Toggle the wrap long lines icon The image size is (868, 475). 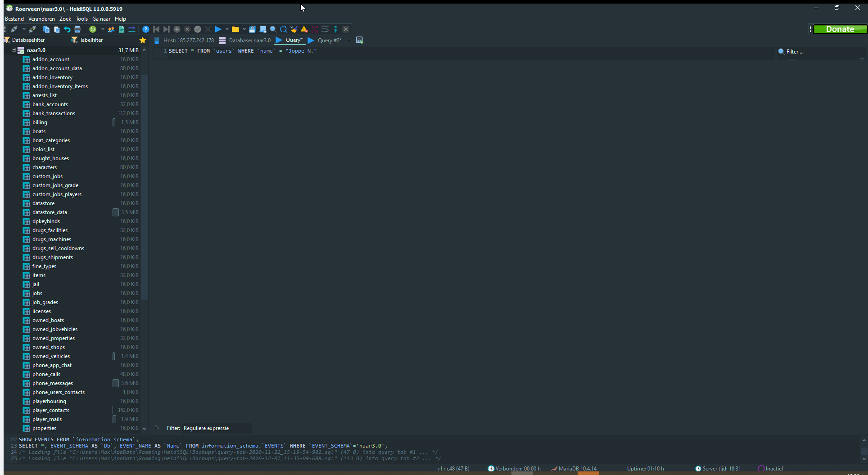tap(325, 29)
